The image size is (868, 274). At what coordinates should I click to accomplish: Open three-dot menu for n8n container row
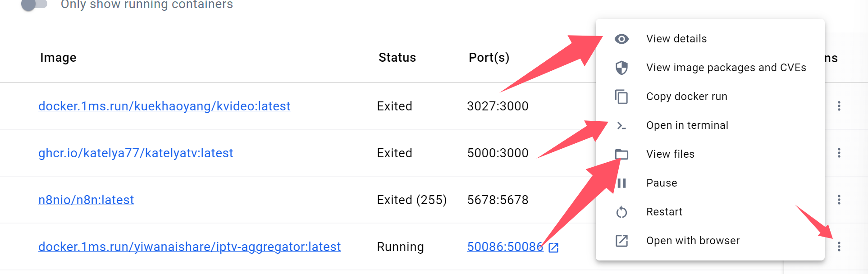click(839, 200)
